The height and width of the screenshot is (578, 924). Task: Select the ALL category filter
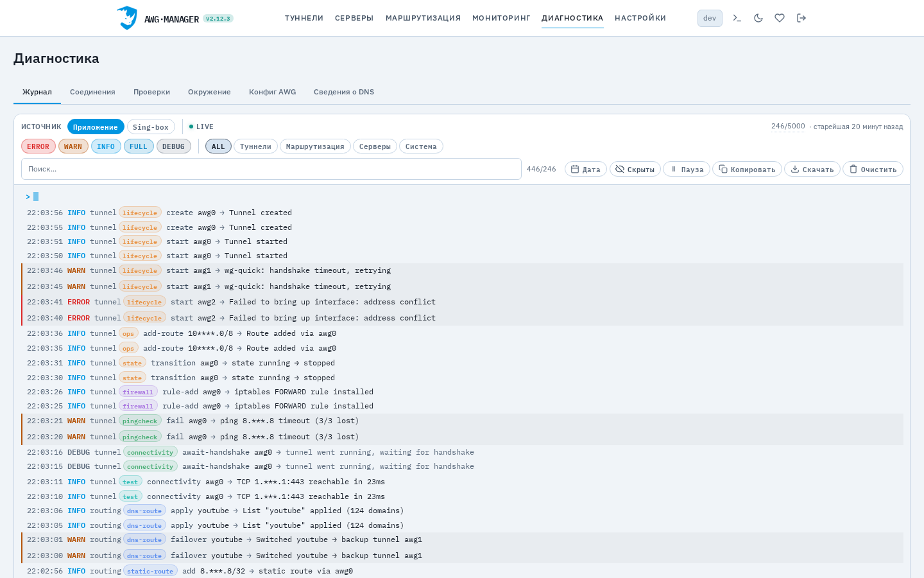click(x=218, y=146)
